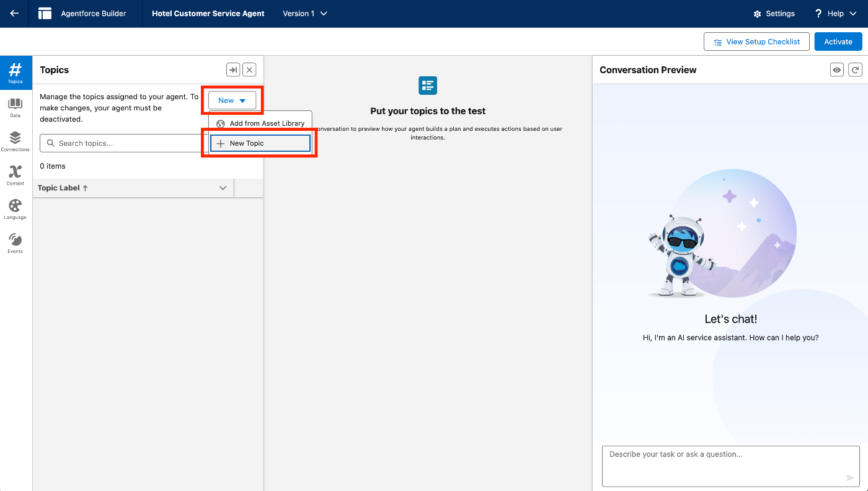Image resolution: width=868 pixels, height=491 pixels.
Task: Open the Help menu
Action: coord(835,14)
